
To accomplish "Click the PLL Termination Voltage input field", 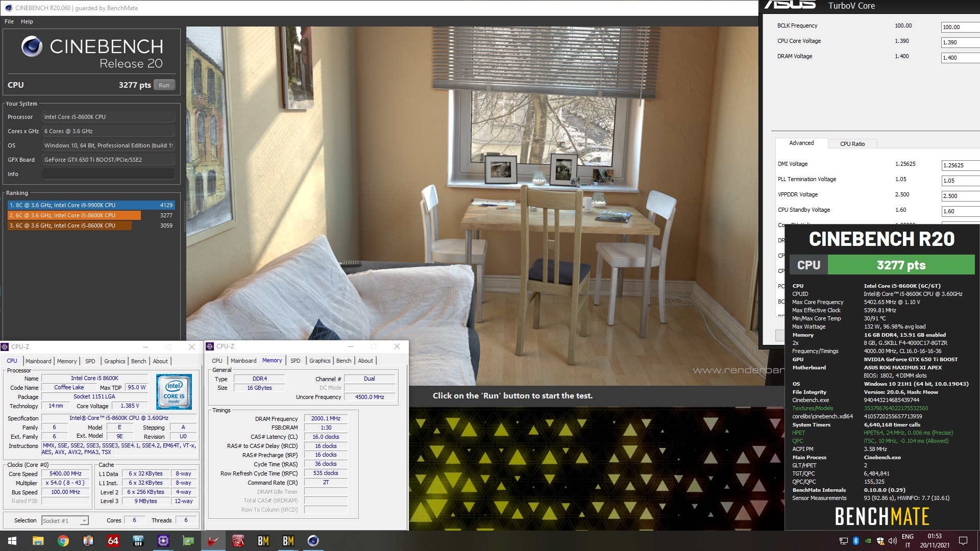I will (x=961, y=181).
